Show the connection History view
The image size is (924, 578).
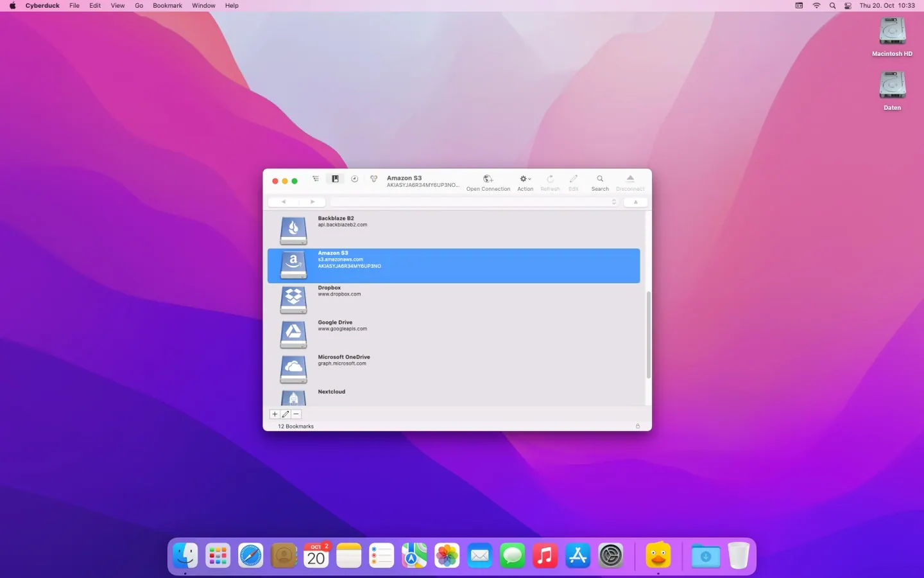click(354, 179)
